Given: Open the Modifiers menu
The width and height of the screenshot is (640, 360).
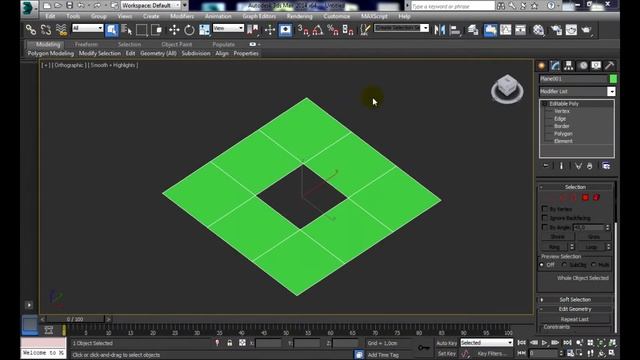Looking at the screenshot, I should point(182,16).
